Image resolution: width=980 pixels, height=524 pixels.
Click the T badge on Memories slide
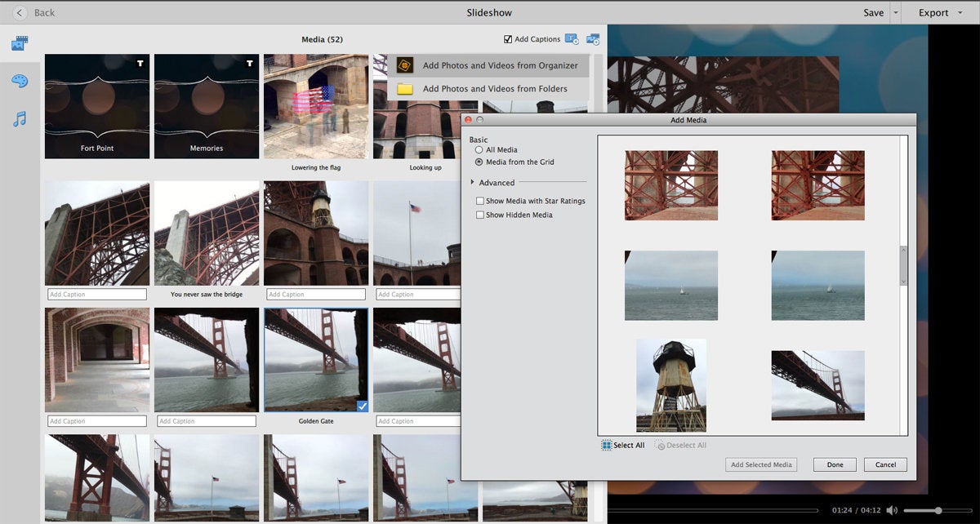coord(251,63)
